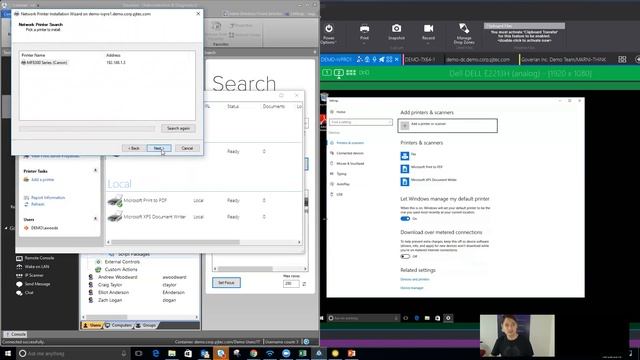Click Next button in printer wizard

click(159, 148)
